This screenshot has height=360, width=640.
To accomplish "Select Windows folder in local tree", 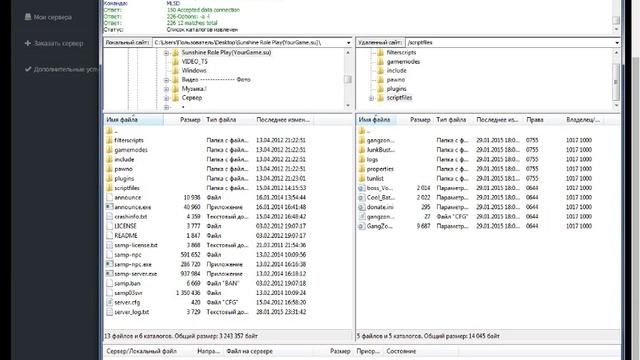I will [x=194, y=71].
